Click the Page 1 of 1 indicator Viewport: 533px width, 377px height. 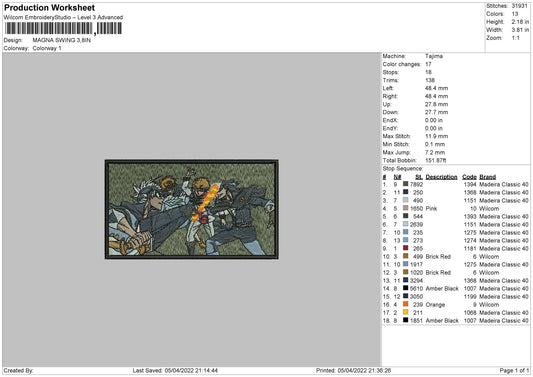coord(514,370)
